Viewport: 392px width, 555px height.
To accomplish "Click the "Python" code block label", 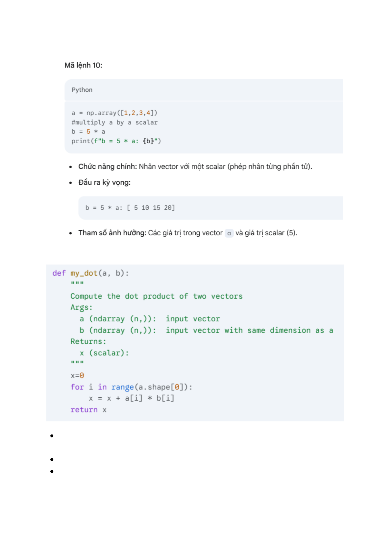I will click(82, 90).
